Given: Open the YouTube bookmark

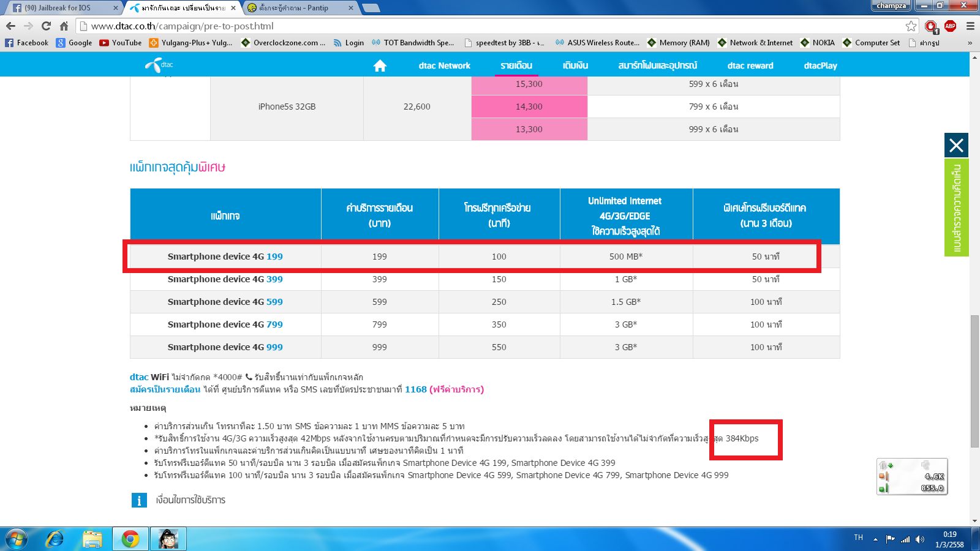Looking at the screenshot, I should point(121,43).
